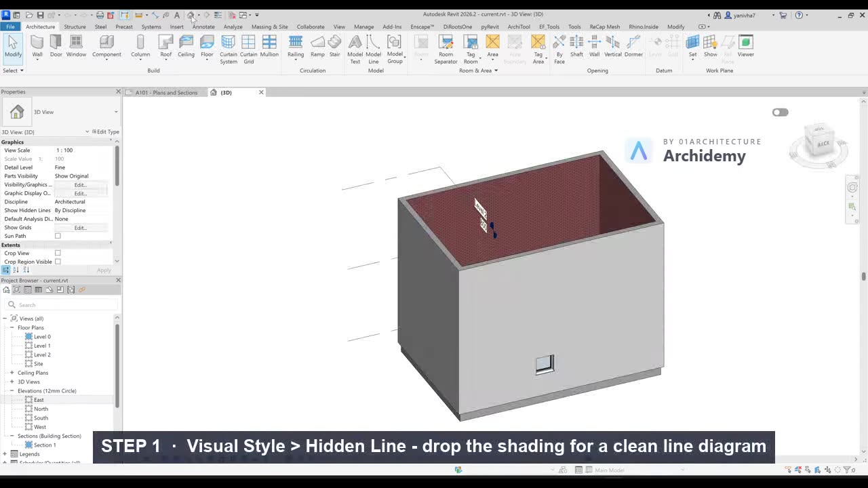
Task: Collapse the Floor Plans tree node
Action: (x=12, y=327)
